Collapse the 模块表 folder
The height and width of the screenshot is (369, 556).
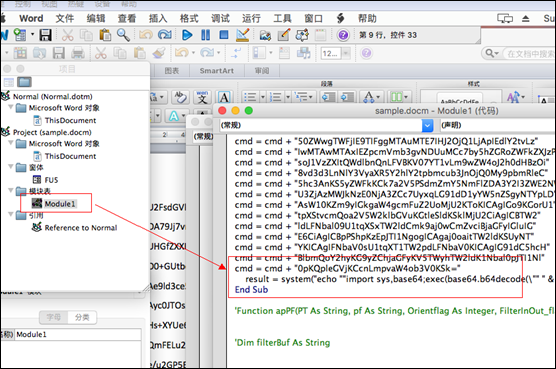click(11, 190)
